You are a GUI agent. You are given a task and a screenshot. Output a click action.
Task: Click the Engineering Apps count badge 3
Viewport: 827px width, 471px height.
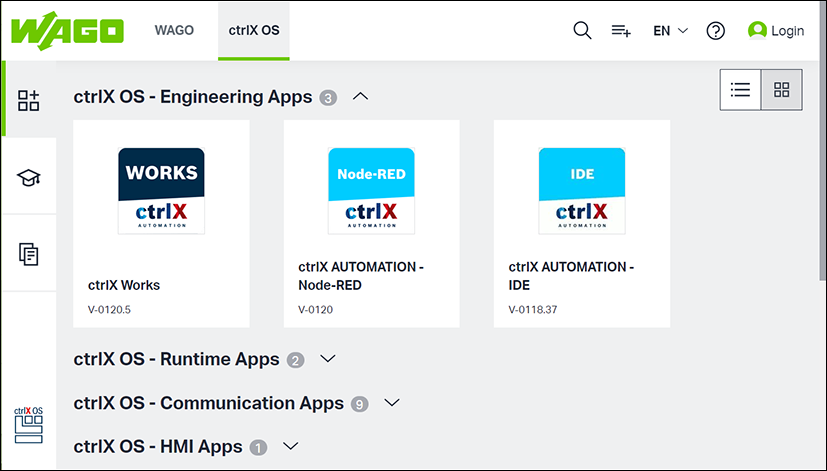pos(328,98)
